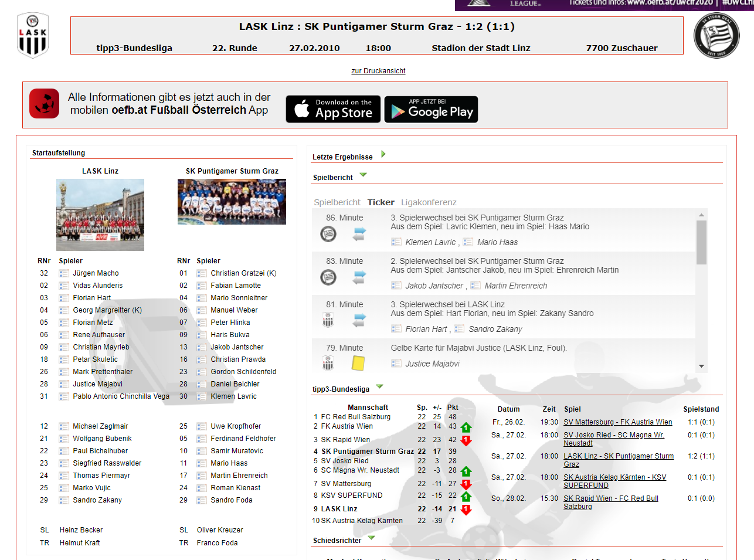Click substitution arrows icon in 81. Minute entry
The width and height of the screenshot is (754, 560).
359,321
